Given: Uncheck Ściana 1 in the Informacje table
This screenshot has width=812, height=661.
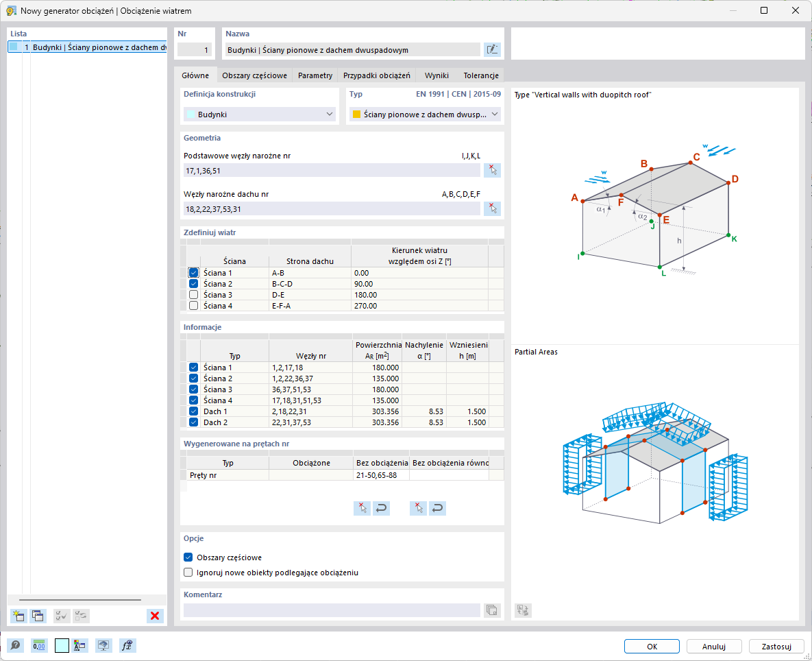Looking at the screenshot, I should 194,368.
